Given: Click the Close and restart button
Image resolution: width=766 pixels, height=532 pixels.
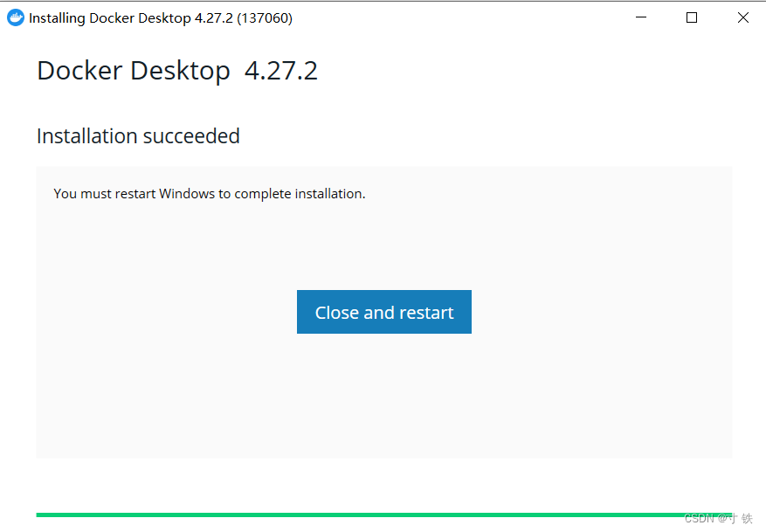Looking at the screenshot, I should tap(384, 312).
